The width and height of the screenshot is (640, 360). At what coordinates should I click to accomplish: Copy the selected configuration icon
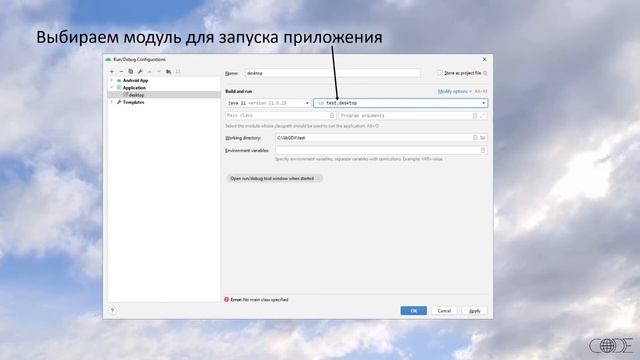coord(131,71)
